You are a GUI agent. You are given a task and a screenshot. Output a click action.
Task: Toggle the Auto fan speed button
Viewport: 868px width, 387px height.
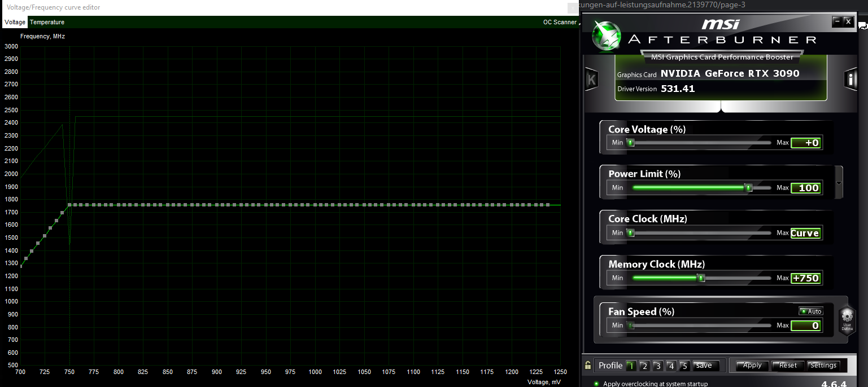(811, 311)
